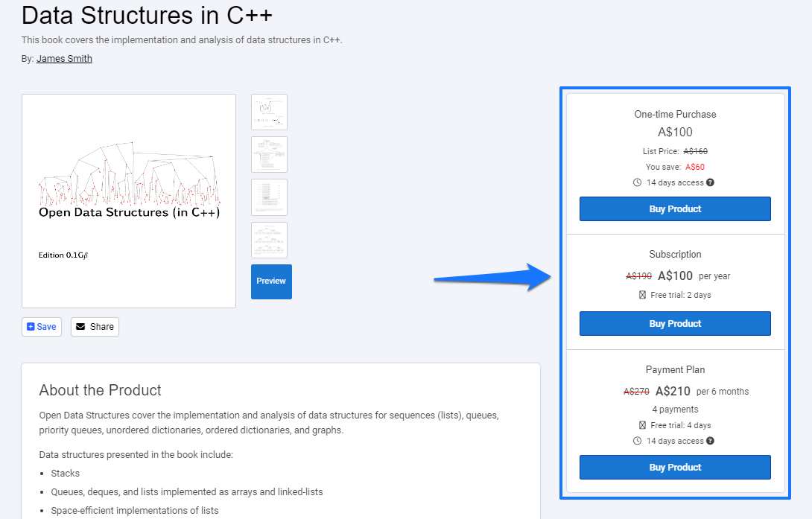Open the main book cover image
Viewport: 812px width, 519px height.
click(x=129, y=201)
